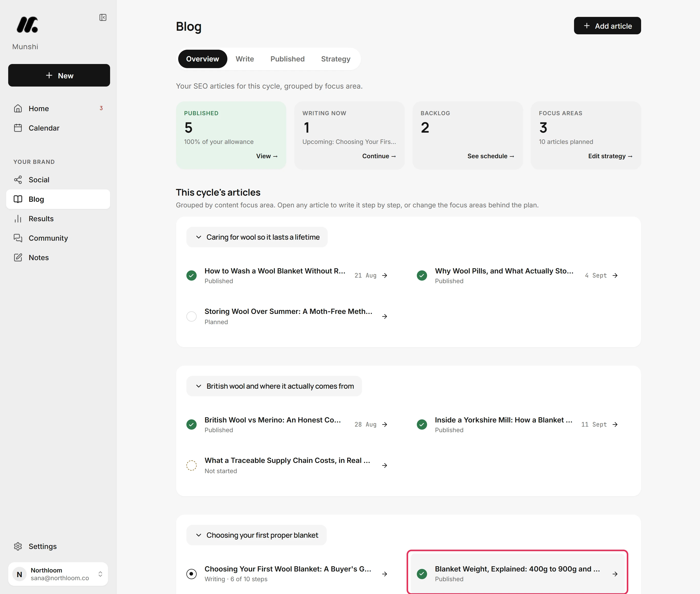Click the arrow for Traceable Supply Chain article
This screenshot has height=594, width=700.
385,465
